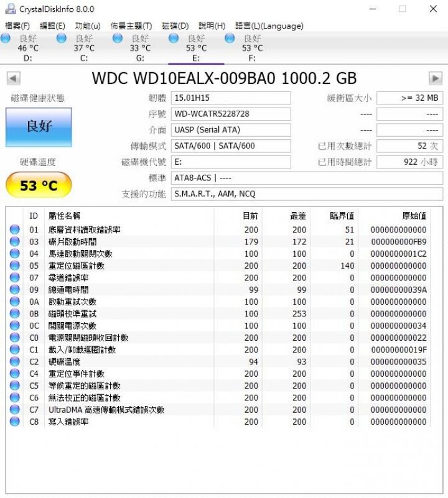448x498 pixels.
Task: Open the 編輯(E) menu
Action: (52, 25)
